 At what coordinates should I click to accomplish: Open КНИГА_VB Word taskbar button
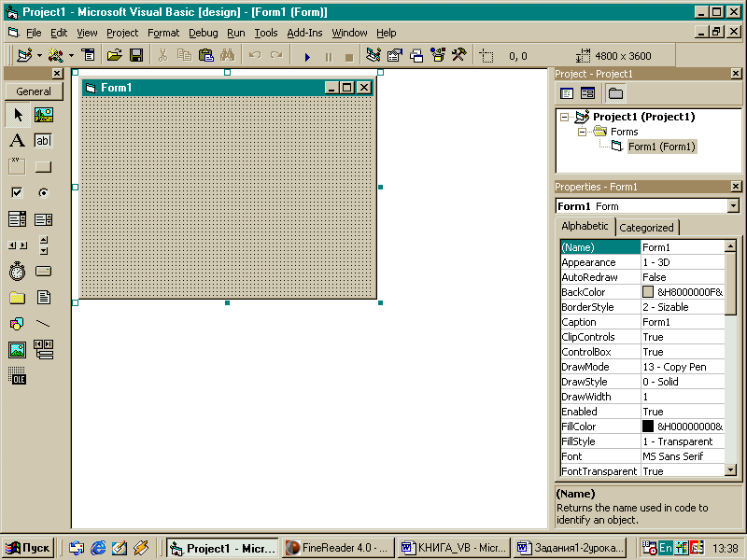pyautogui.click(x=454, y=548)
